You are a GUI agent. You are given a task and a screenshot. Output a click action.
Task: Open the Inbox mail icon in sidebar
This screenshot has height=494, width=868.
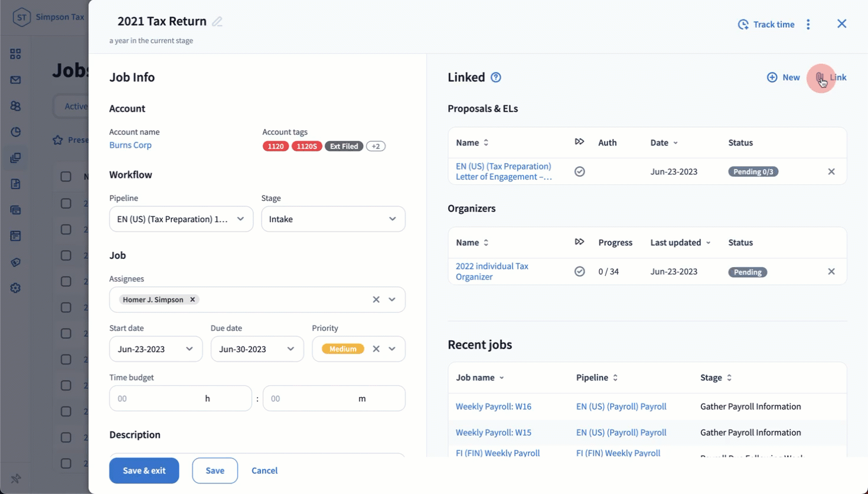pyautogui.click(x=15, y=80)
